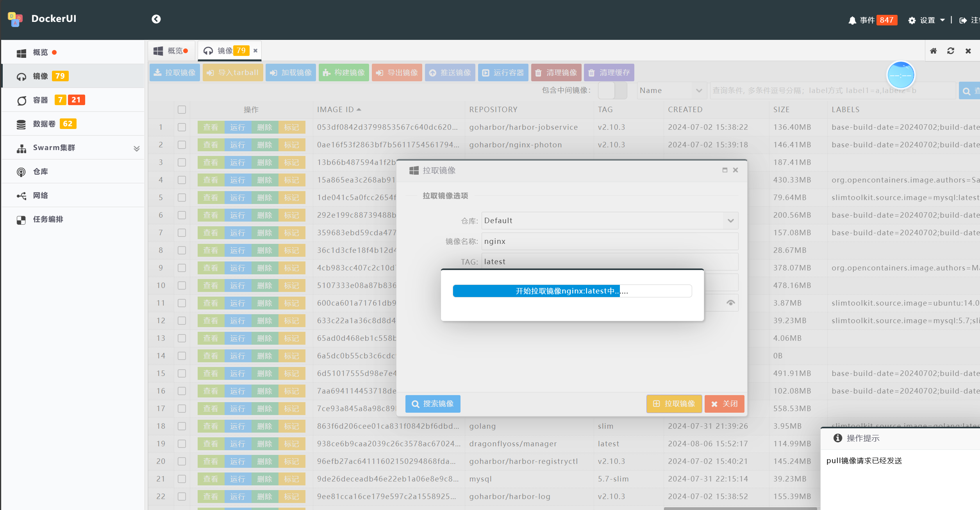Click the 事件 847 badge
Screen dimensions: 980x510
[x=887, y=20]
